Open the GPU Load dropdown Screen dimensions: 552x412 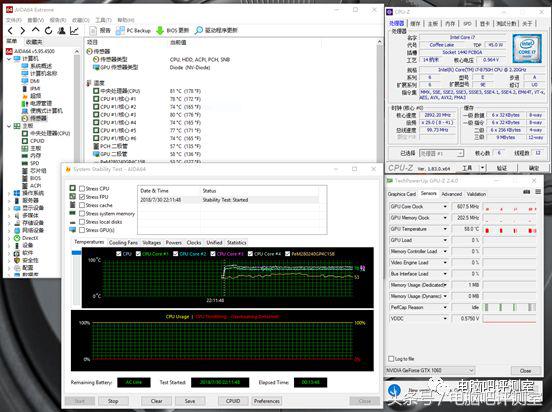(x=445, y=240)
